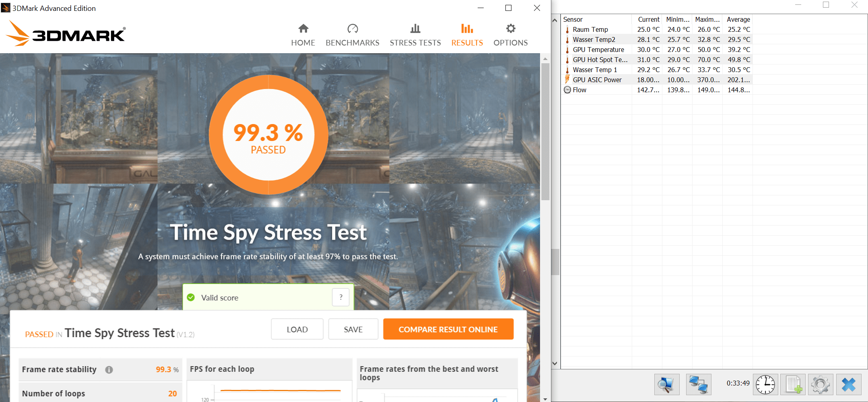Click the sensor window scroll up arrow
This screenshot has height=402, width=868.
(555, 20)
